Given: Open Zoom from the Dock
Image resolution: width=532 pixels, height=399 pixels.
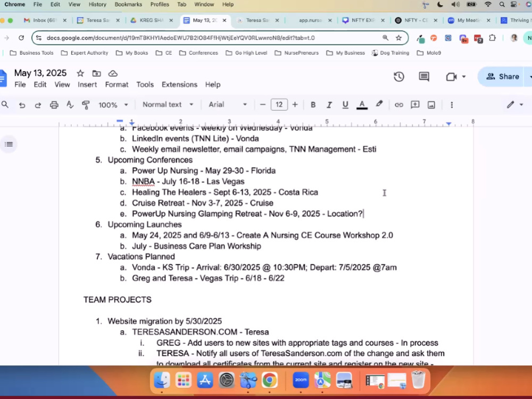Looking at the screenshot, I should tap(301, 380).
